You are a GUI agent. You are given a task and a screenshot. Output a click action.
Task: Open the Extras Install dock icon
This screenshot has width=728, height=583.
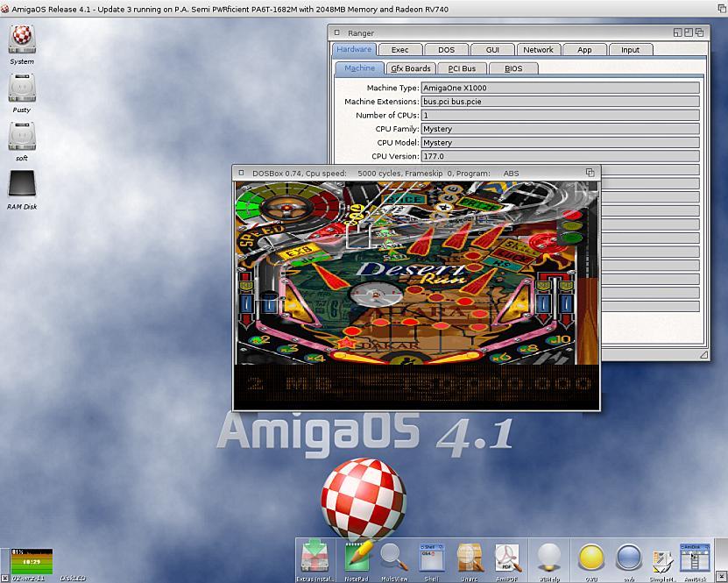tap(315, 558)
